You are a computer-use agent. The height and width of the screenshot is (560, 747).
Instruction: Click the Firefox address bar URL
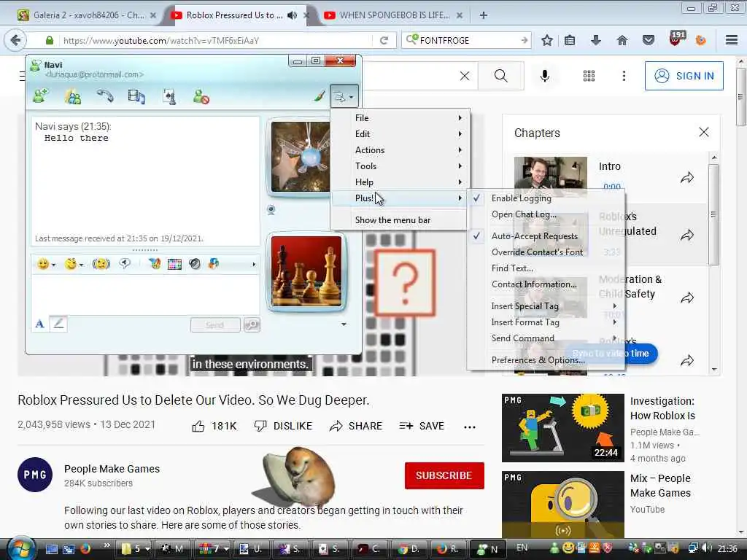[214, 41]
